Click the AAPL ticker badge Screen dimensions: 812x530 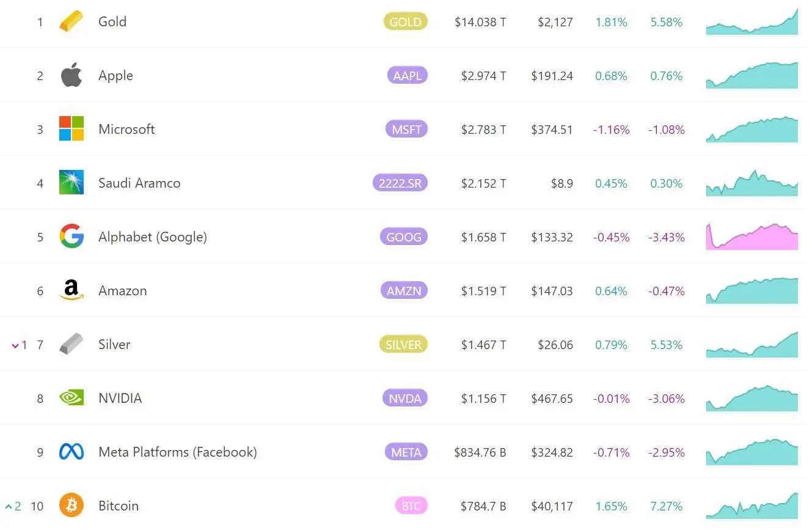click(407, 76)
